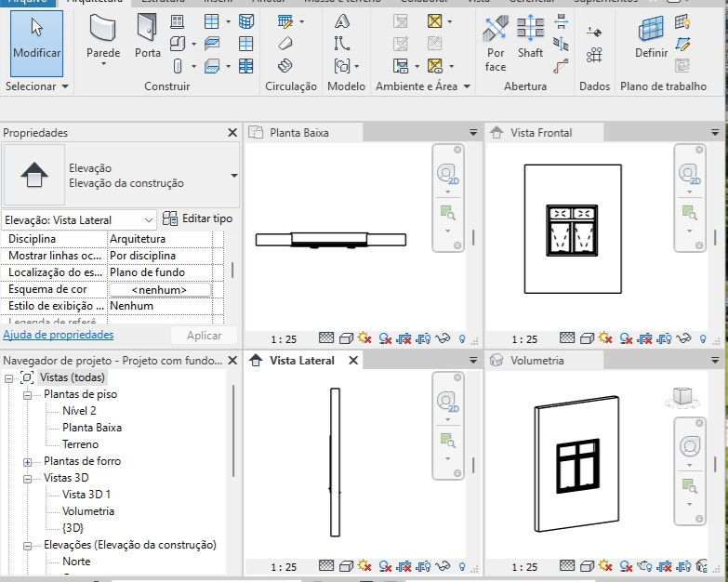Select the model line tool in Modelo
The image size is (728, 582).
(x=342, y=44)
